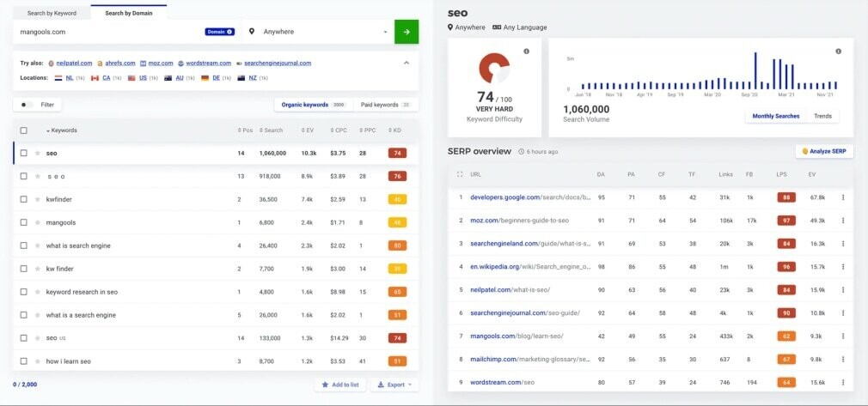The height and width of the screenshot is (406, 868).
Task: Sort by the Keywords column
Action: coord(61,130)
